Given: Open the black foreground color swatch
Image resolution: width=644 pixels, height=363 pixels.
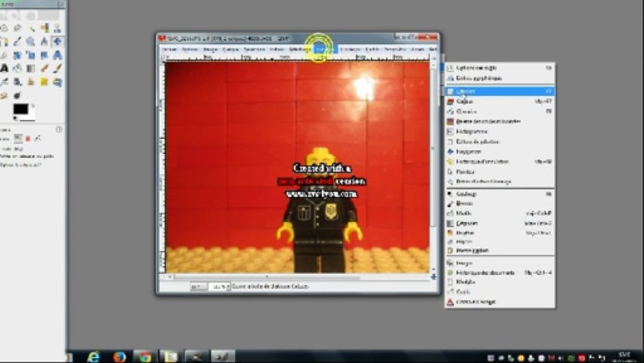Looking at the screenshot, I should pyautogui.click(x=20, y=108).
